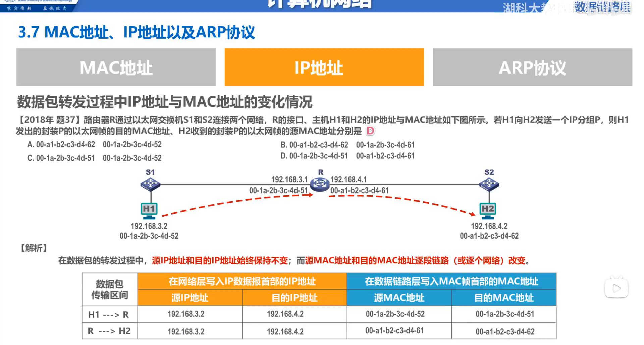This screenshot has width=644, height=345.
Task: Click orange header "在网络层写入IP数据报首部的IP地址"
Action: (242, 281)
